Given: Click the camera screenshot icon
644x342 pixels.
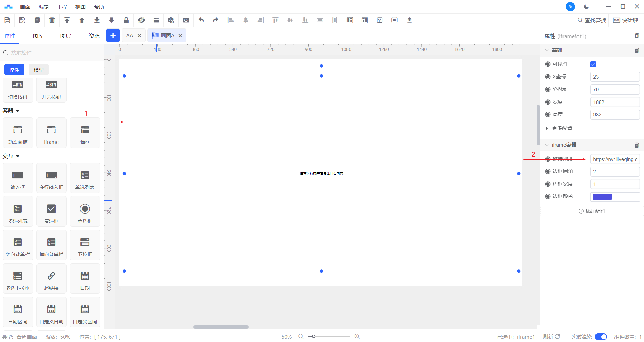Looking at the screenshot, I should (186, 20).
